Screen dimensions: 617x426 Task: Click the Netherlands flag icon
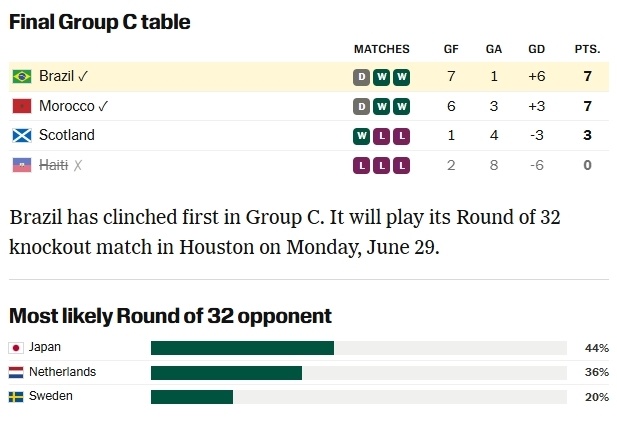[16, 372]
